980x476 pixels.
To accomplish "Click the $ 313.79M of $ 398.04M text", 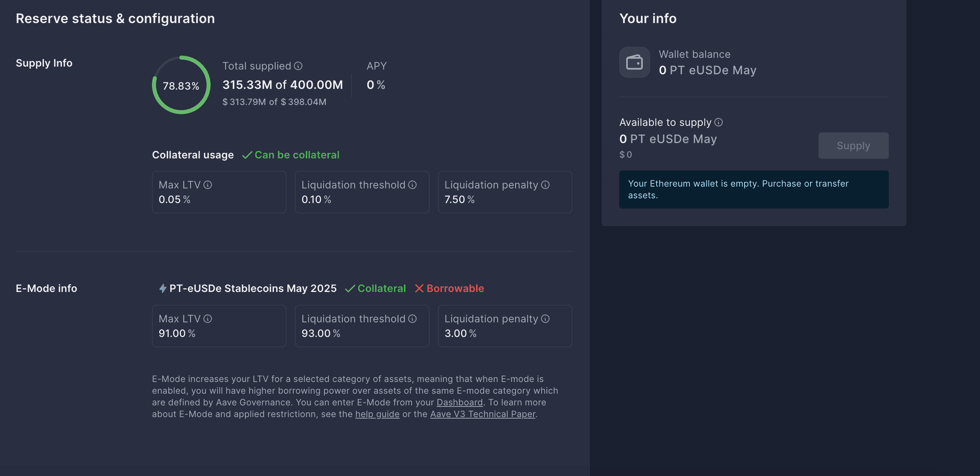I will (274, 102).
